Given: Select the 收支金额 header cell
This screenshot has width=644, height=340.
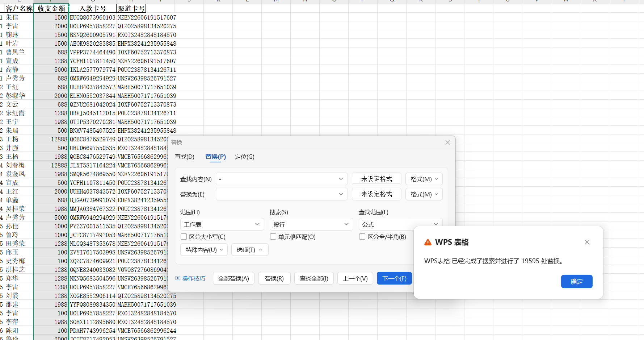Looking at the screenshot, I should tap(51, 9).
